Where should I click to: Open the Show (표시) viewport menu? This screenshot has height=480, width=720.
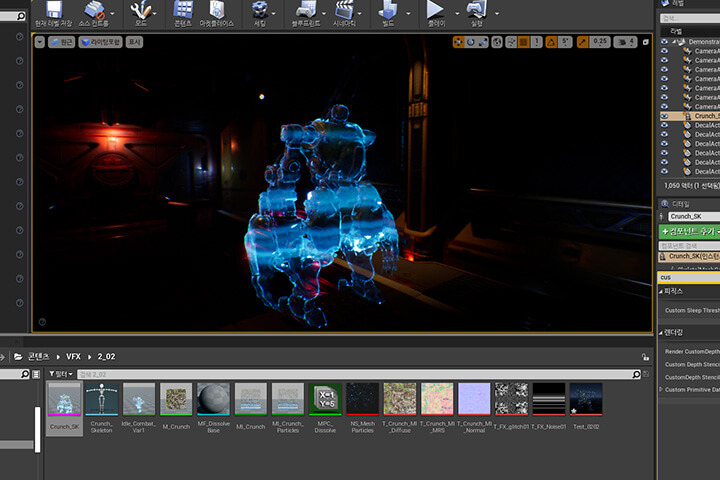pos(134,42)
